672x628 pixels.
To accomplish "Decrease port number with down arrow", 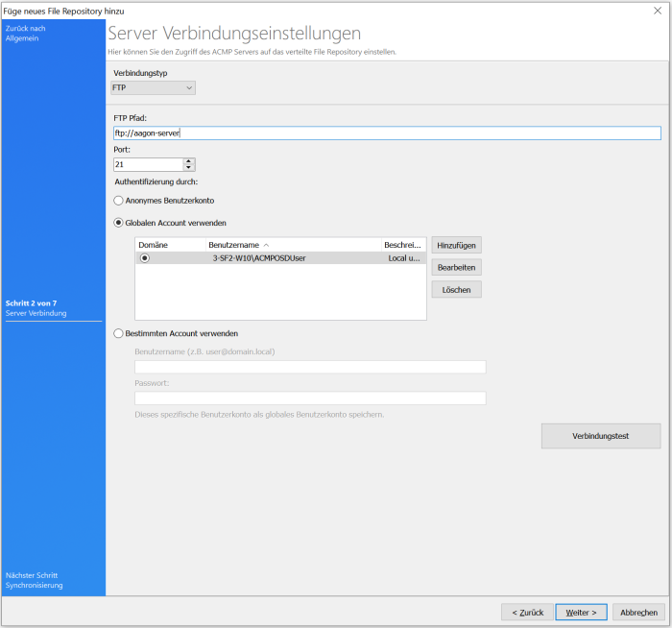I will tap(188, 168).
